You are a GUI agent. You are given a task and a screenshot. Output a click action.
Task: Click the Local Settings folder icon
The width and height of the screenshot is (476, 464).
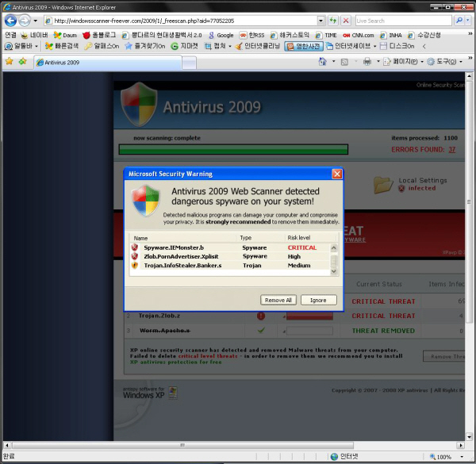click(383, 185)
